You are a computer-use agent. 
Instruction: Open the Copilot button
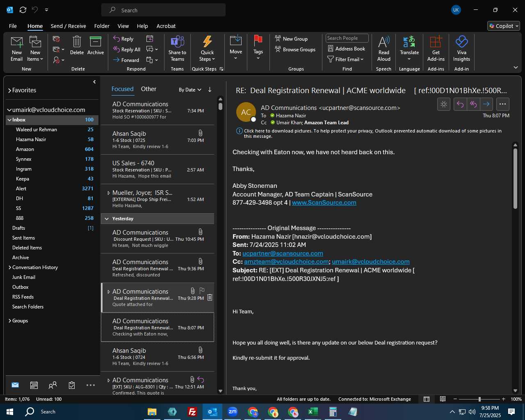click(x=504, y=26)
